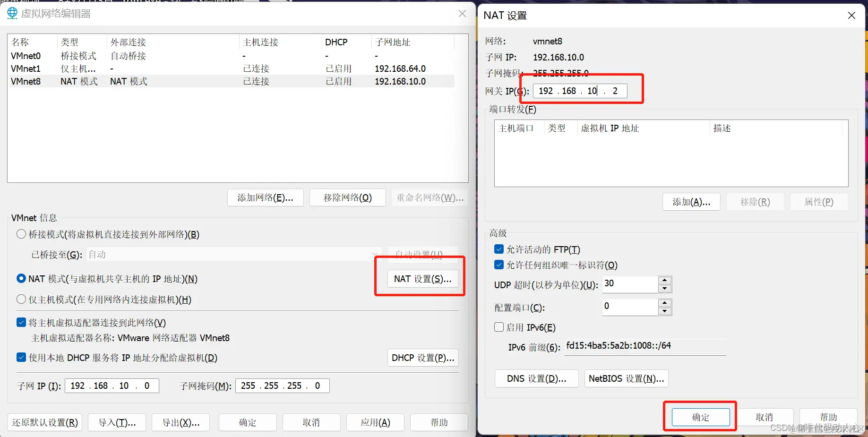Click the 子网 IP input field
Screen dimensions: 868x437
coord(112,386)
